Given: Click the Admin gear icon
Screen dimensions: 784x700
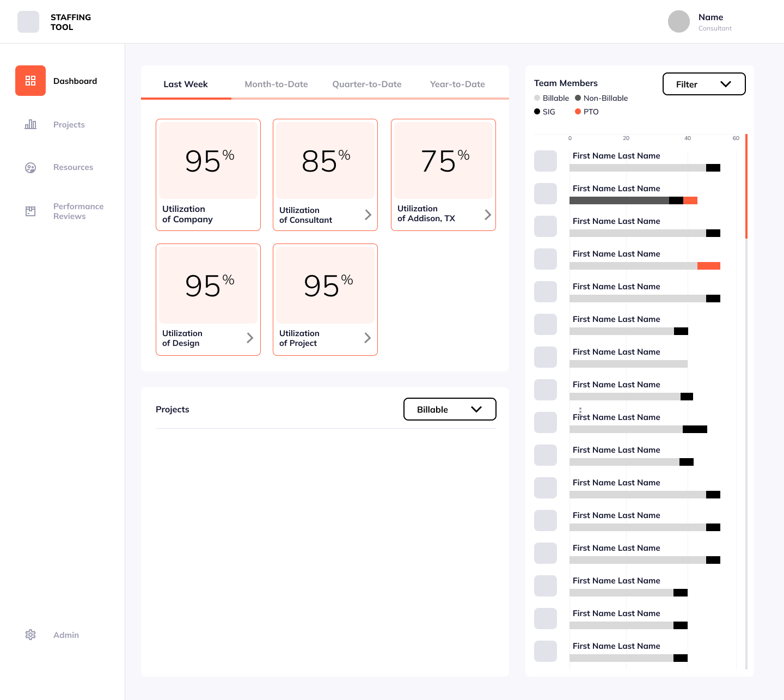Looking at the screenshot, I should (x=30, y=635).
